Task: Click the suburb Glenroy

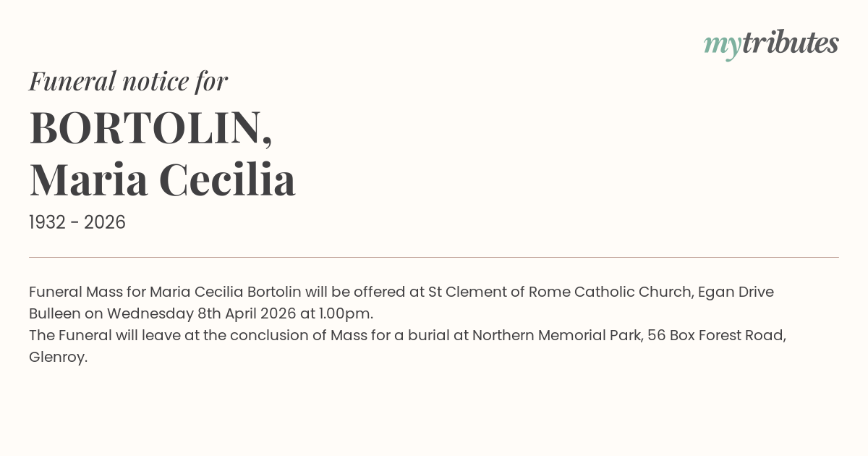Action: point(58,358)
